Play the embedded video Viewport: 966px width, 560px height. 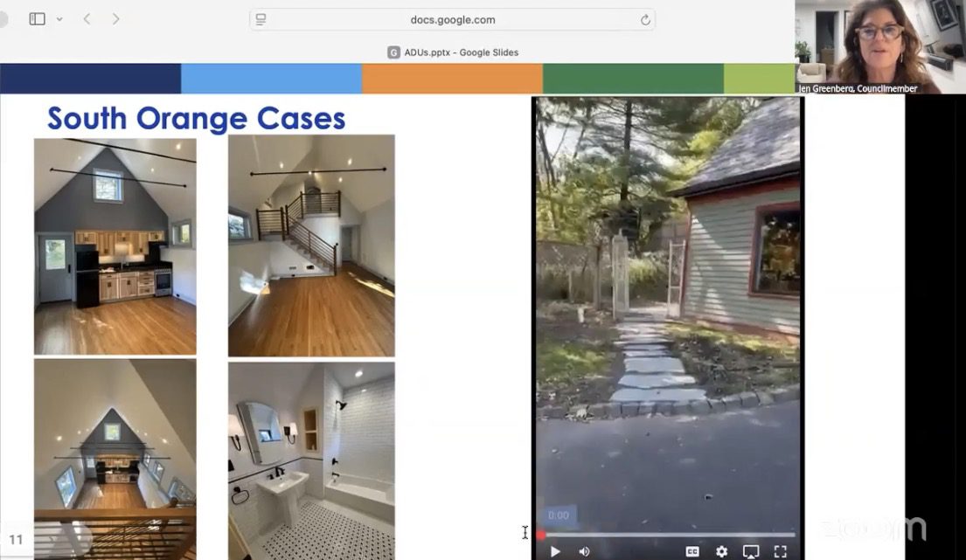coord(554,551)
